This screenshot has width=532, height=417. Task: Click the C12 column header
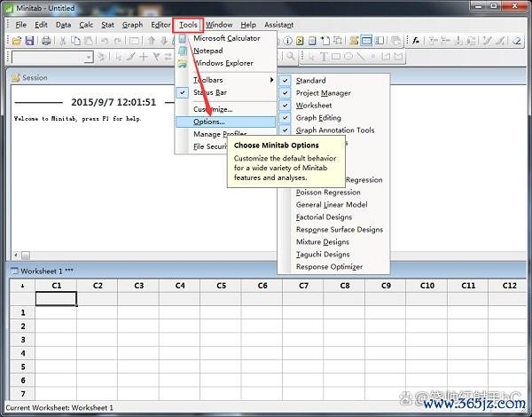pyautogui.click(x=509, y=286)
